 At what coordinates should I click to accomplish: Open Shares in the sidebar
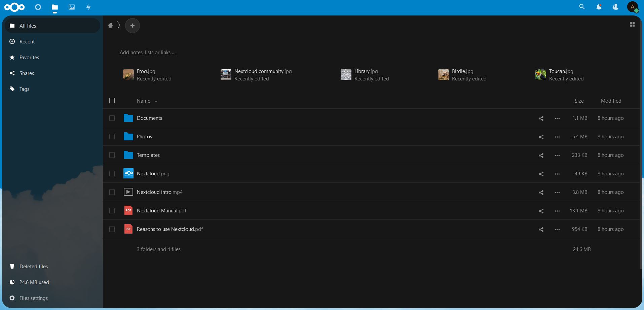tap(52, 73)
